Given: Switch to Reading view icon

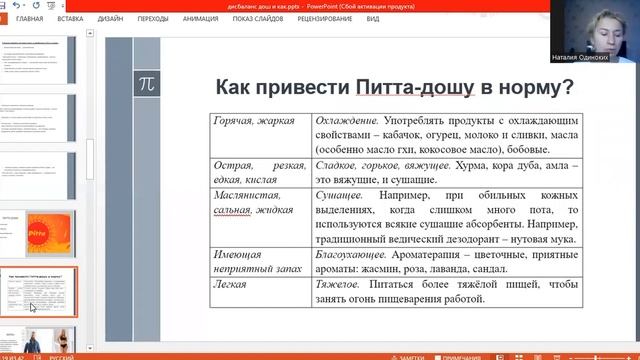Looking at the screenshot, I should pos(538,357).
